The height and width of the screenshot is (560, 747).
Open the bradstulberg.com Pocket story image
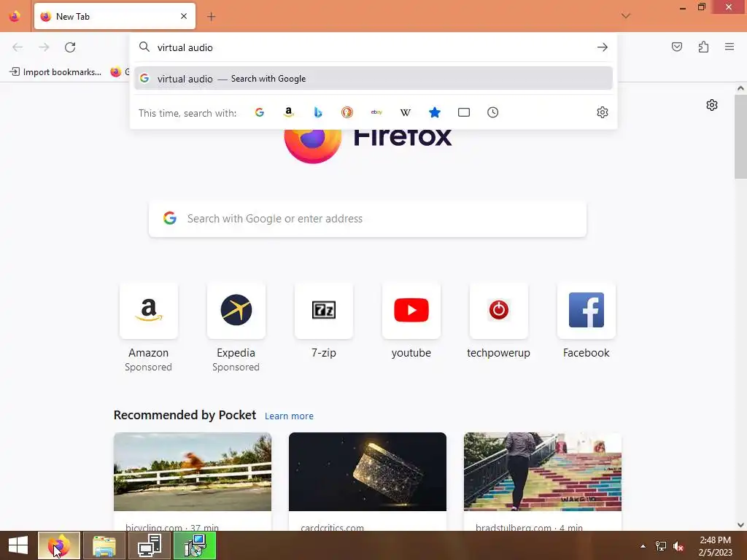pyautogui.click(x=543, y=472)
